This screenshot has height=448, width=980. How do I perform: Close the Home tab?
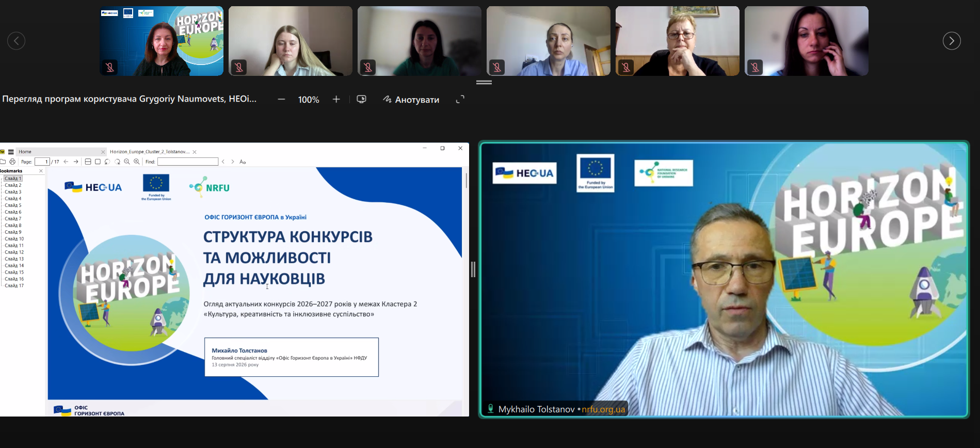pos(103,152)
